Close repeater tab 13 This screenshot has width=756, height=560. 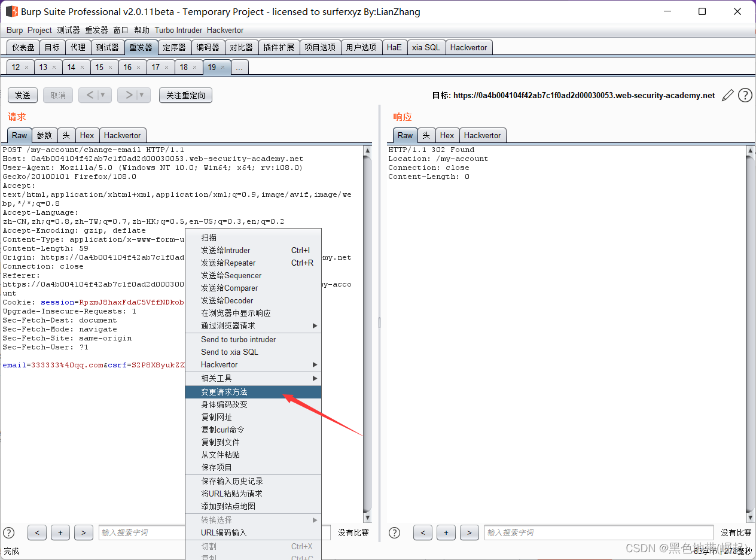coord(54,68)
